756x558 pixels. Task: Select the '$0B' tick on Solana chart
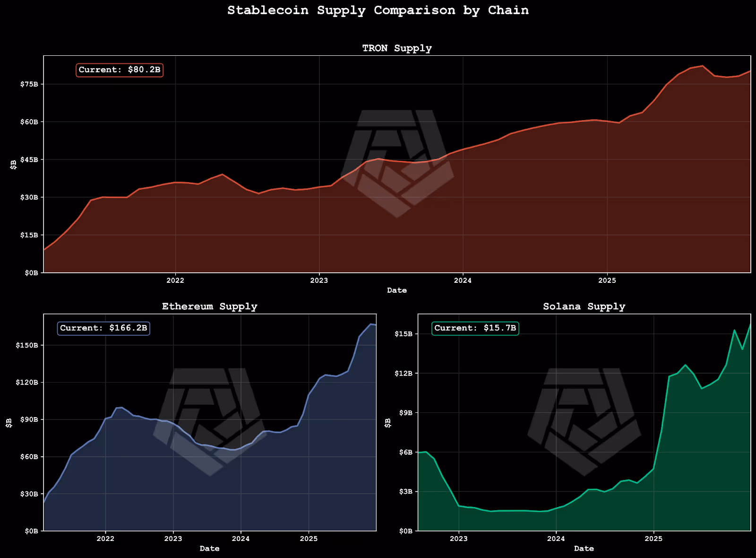406,531
